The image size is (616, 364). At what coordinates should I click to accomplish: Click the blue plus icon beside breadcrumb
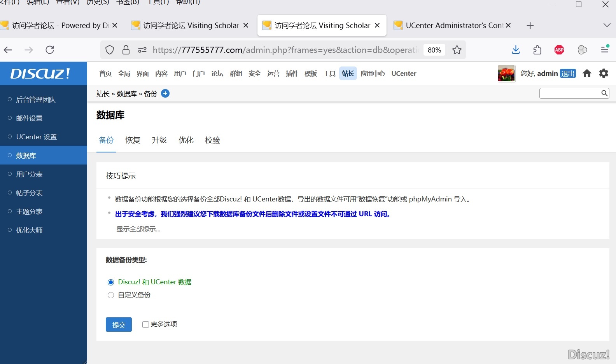[165, 94]
